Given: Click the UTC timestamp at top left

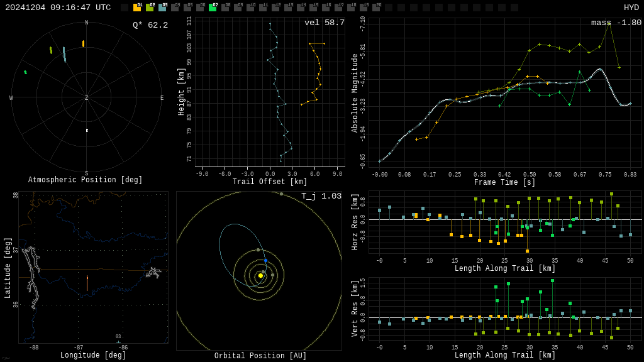Looking at the screenshot, I should 58,8.
